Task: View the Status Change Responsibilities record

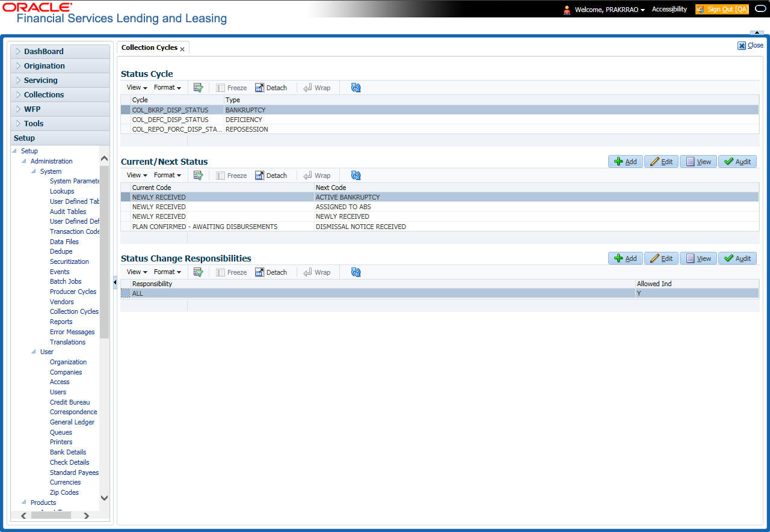Action: coord(698,258)
